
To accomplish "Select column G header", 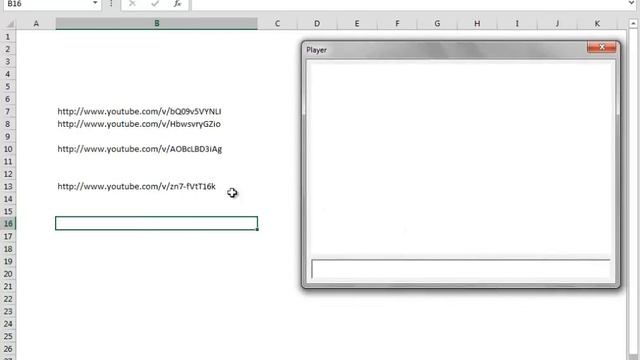I will click(437, 24).
